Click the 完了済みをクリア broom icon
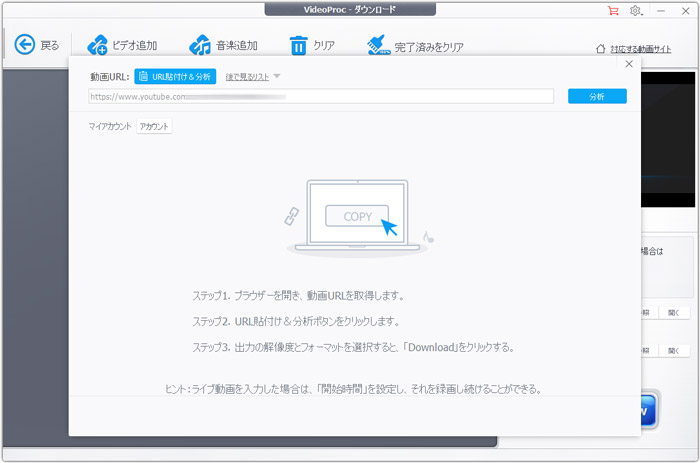This screenshot has width=700, height=463. (378, 45)
